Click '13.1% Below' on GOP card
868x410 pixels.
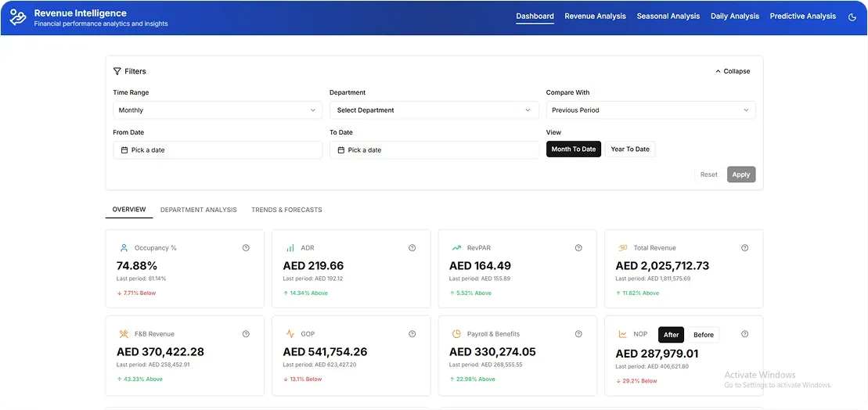(x=302, y=379)
